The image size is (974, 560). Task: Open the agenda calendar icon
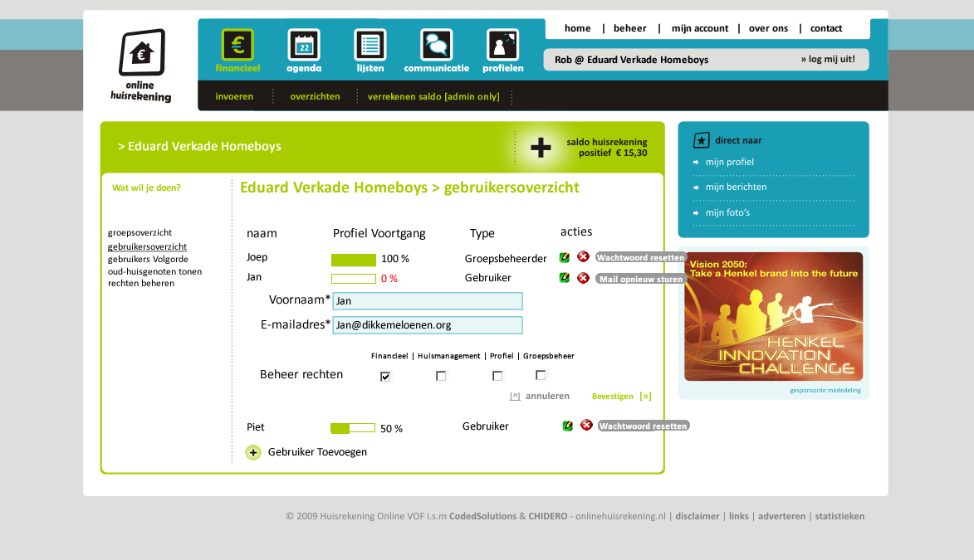(304, 45)
